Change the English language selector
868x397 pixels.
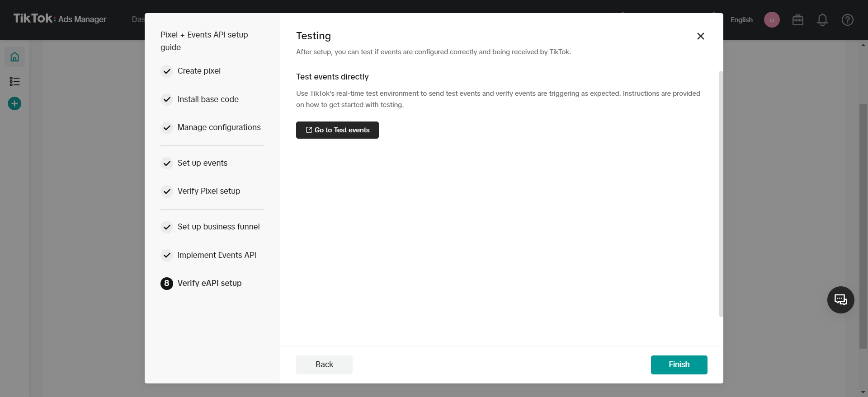(741, 20)
